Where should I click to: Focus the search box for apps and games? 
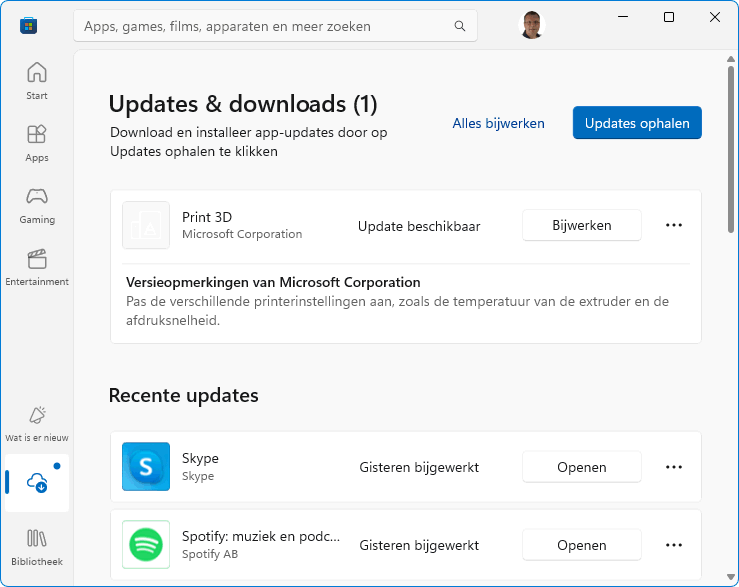(275, 26)
